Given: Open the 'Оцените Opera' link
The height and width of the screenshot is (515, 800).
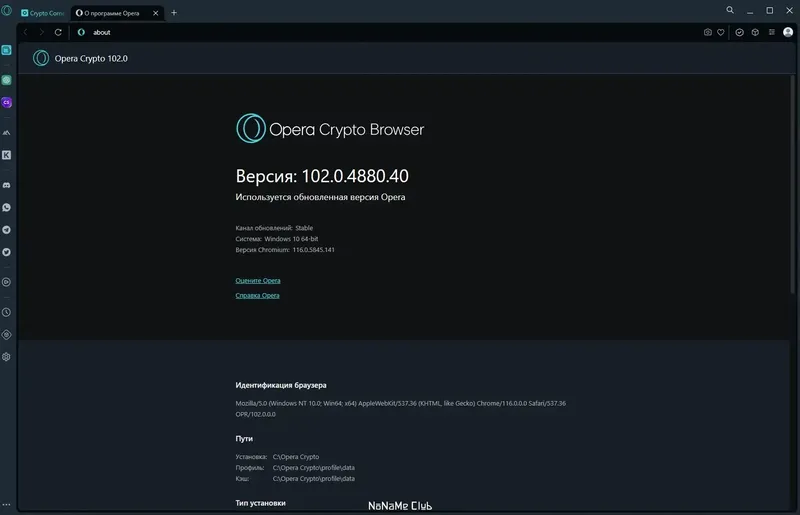Looking at the screenshot, I should coord(258,280).
